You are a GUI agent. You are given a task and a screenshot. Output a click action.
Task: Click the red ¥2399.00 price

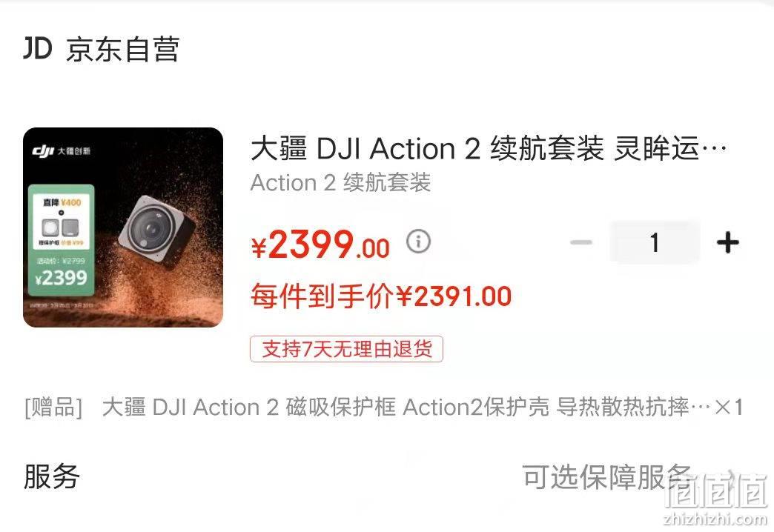[x=321, y=245]
